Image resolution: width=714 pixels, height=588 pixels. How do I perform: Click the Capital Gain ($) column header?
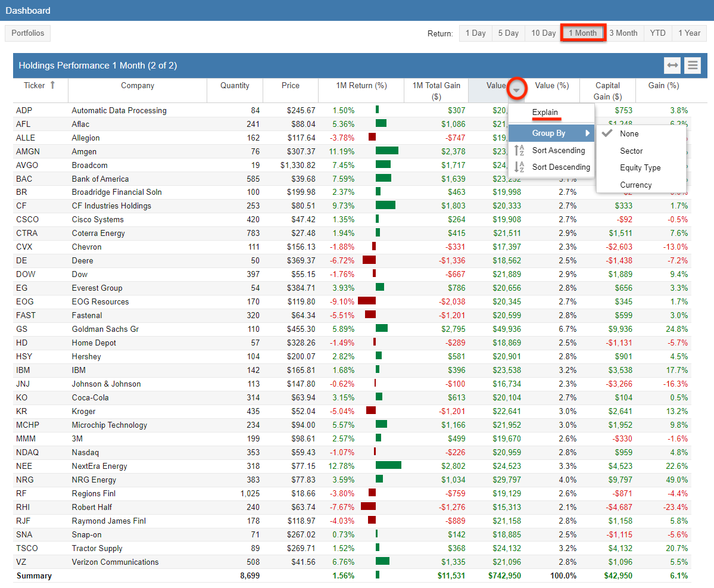coord(607,91)
